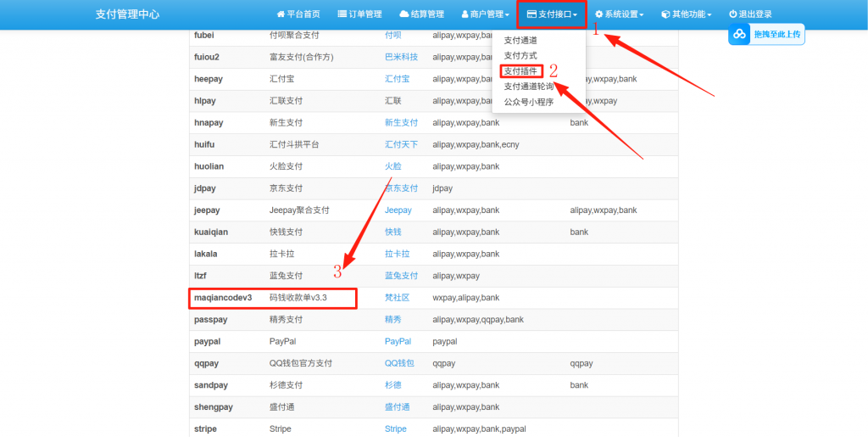Expand the 系统设置 dropdown menu
This screenshot has height=437, width=868.
[619, 14]
